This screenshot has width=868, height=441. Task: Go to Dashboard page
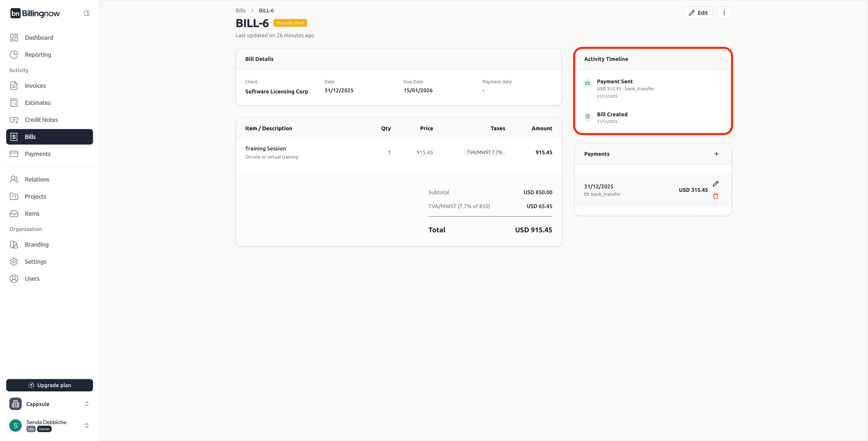tap(39, 37)
